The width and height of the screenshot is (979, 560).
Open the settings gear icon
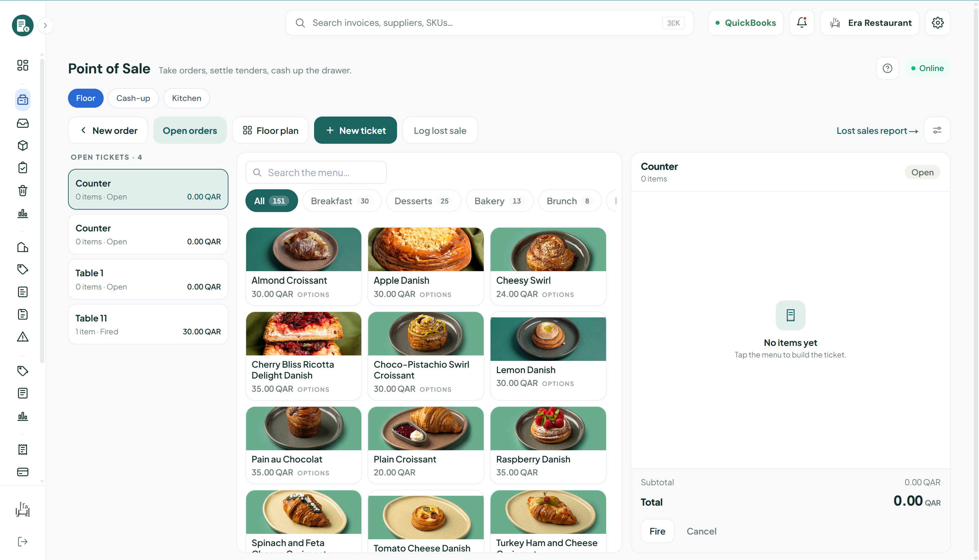[938, 23]
